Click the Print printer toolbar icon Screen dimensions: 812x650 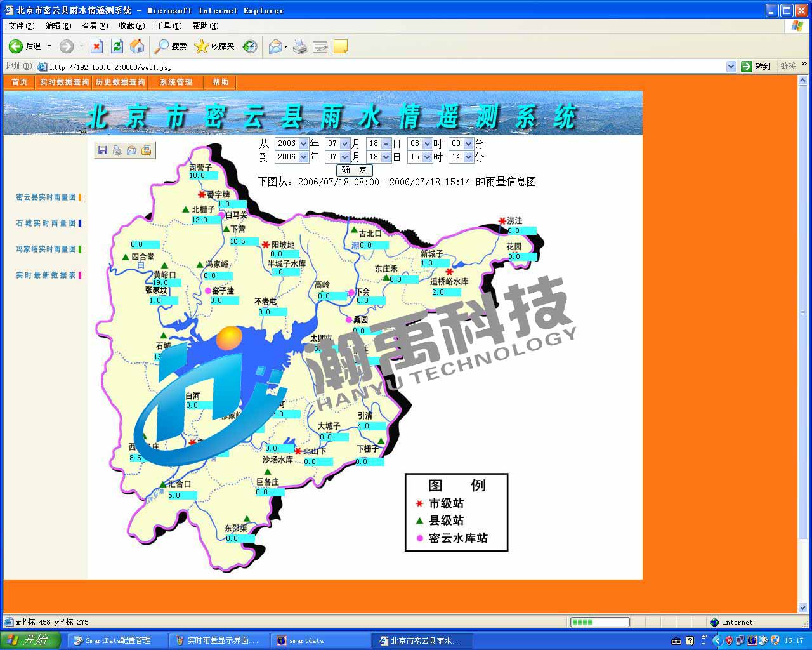click(x=300, y=46)
